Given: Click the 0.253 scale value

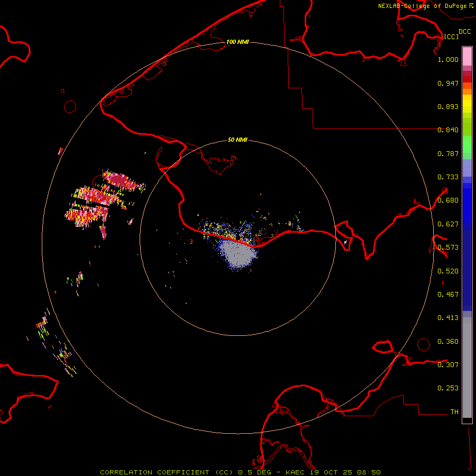Looking at the screenshot, I should 448,388.
